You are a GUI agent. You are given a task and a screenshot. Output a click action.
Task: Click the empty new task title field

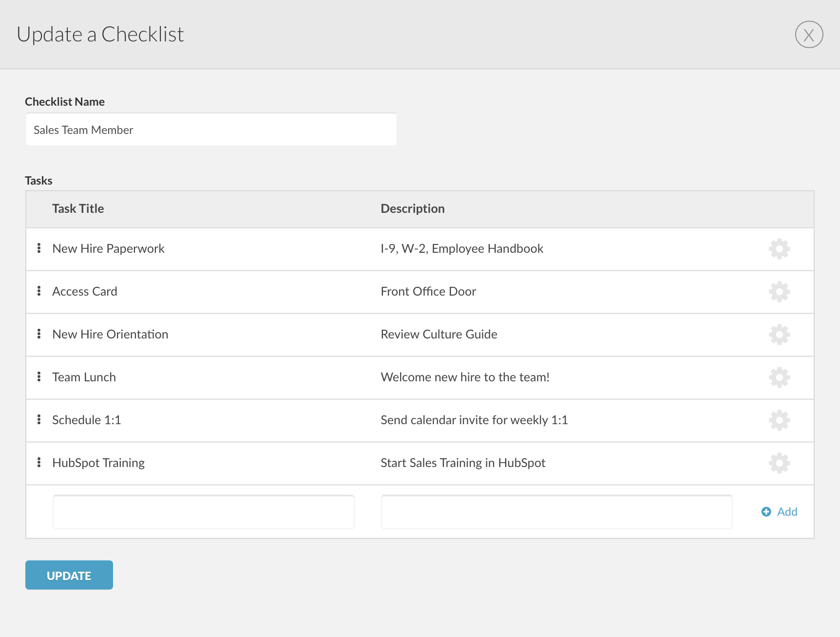[203, 512]
